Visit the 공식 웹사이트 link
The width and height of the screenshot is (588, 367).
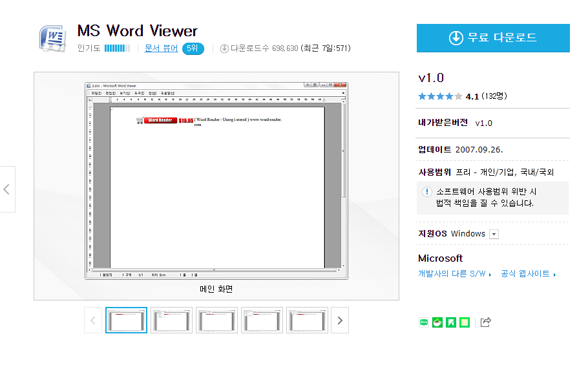(x=529, y=274)
